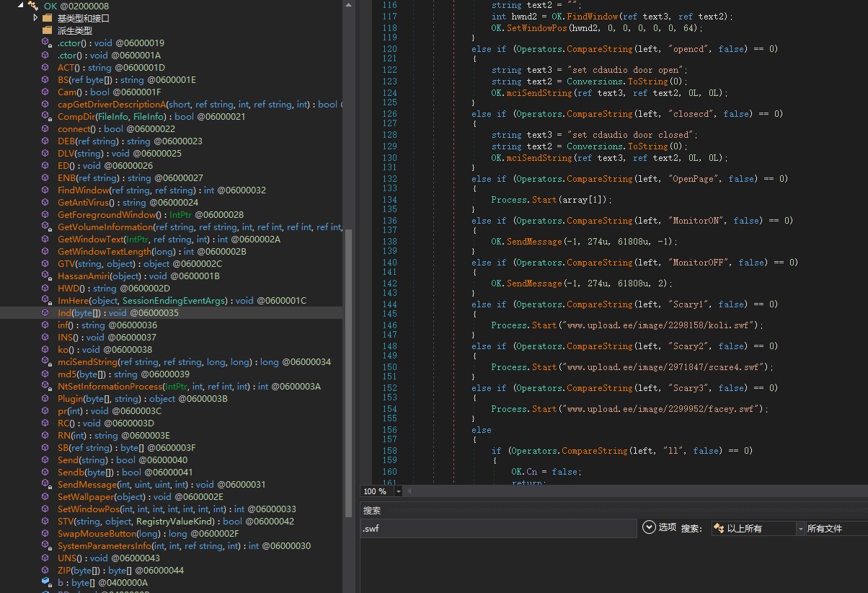Open UNS() : void method
The image size is (868, 593).
[109, 558]
